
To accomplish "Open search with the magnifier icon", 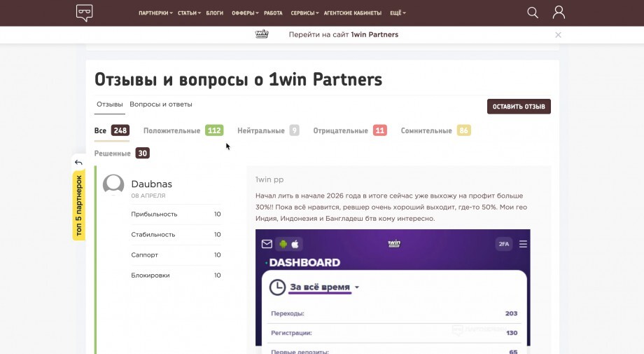I will 533,13.
